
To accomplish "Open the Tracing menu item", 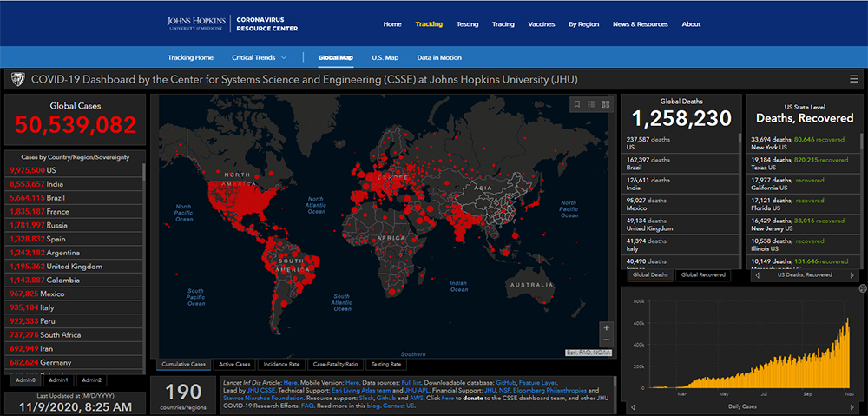I will pos(503,24).
